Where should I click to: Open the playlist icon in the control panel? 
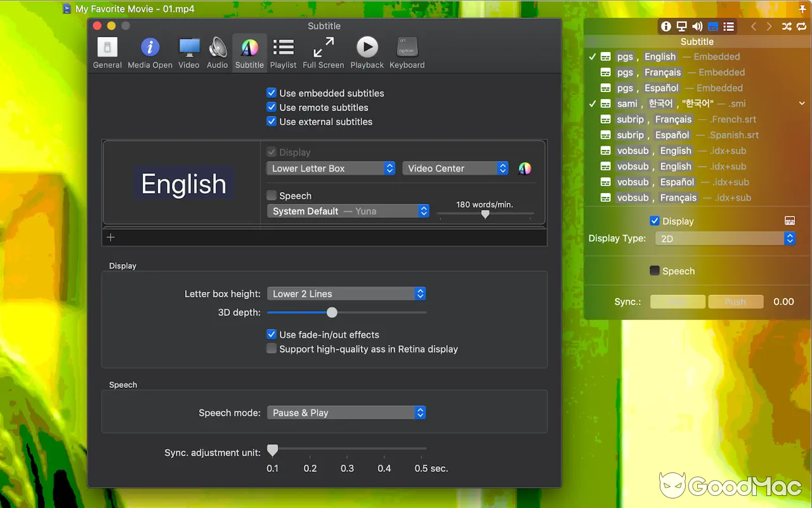(728, 26)
